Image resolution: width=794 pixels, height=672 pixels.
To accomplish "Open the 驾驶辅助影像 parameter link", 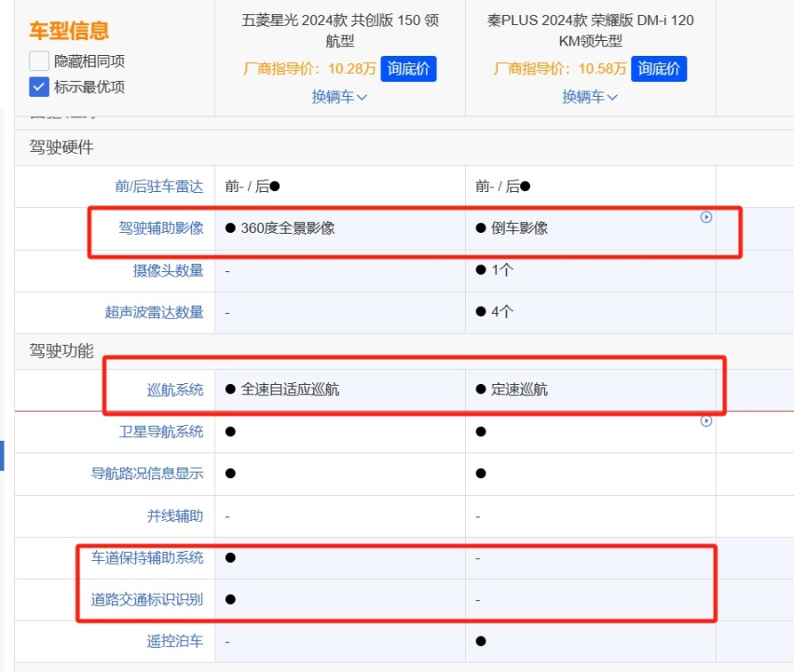I will (x=161, y=227).
